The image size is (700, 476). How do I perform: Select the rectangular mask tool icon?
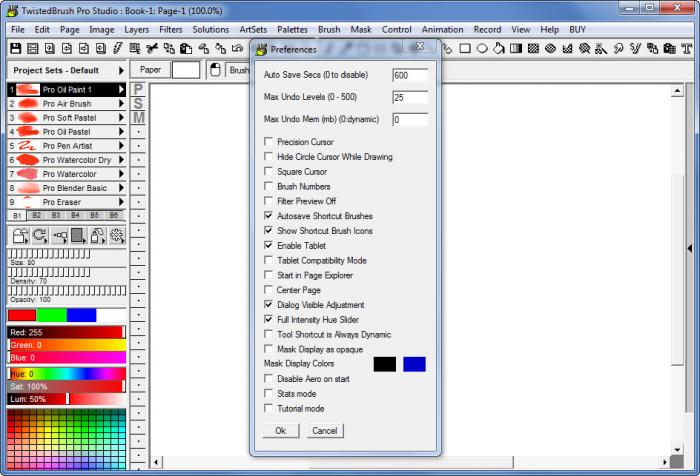click(x=533, y=48)
